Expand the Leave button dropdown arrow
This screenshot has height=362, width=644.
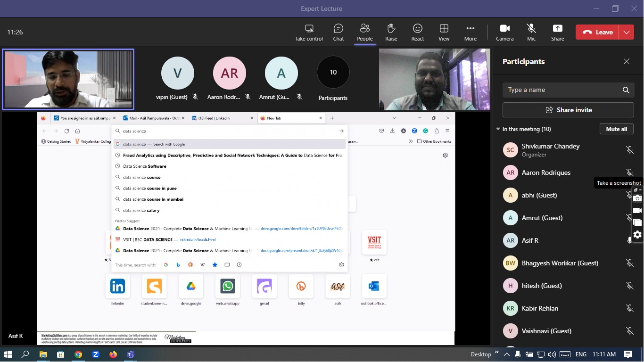coord(626,32)
